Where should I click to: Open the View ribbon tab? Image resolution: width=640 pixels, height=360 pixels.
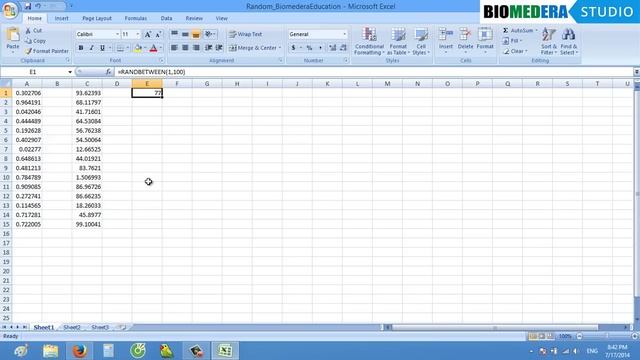(x=222, y=18)
